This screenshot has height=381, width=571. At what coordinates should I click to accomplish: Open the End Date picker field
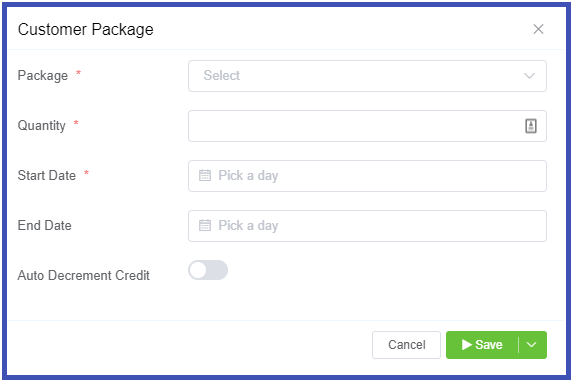coord(367,226)
